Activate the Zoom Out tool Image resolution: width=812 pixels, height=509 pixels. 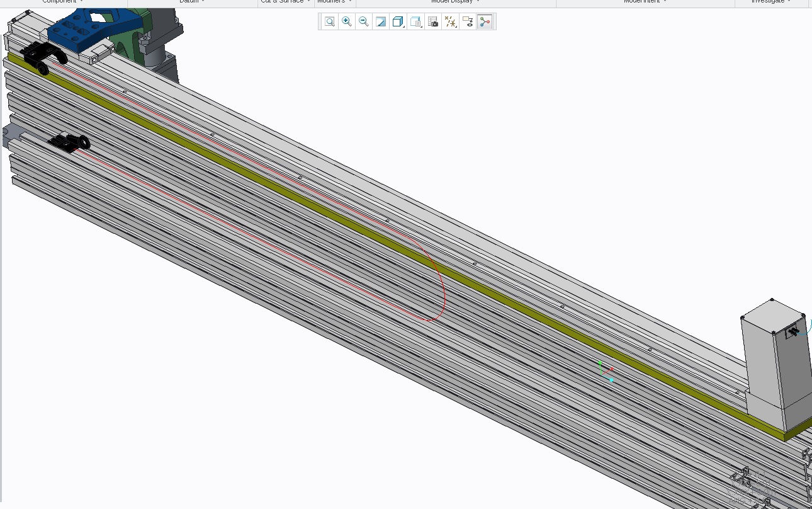point(363,21)
